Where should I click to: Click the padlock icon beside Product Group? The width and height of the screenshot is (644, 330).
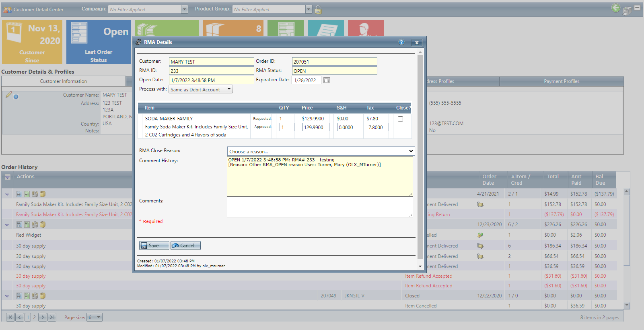[x=318, y=10]
